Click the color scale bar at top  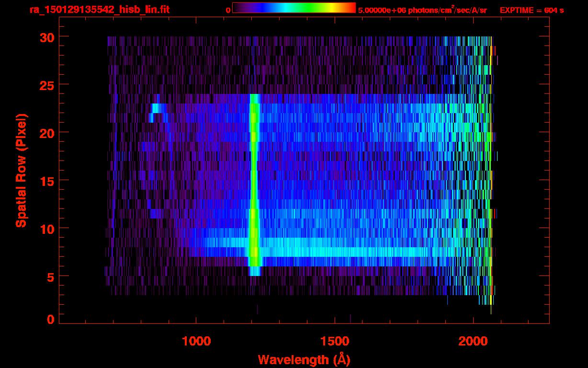point(294,8)
